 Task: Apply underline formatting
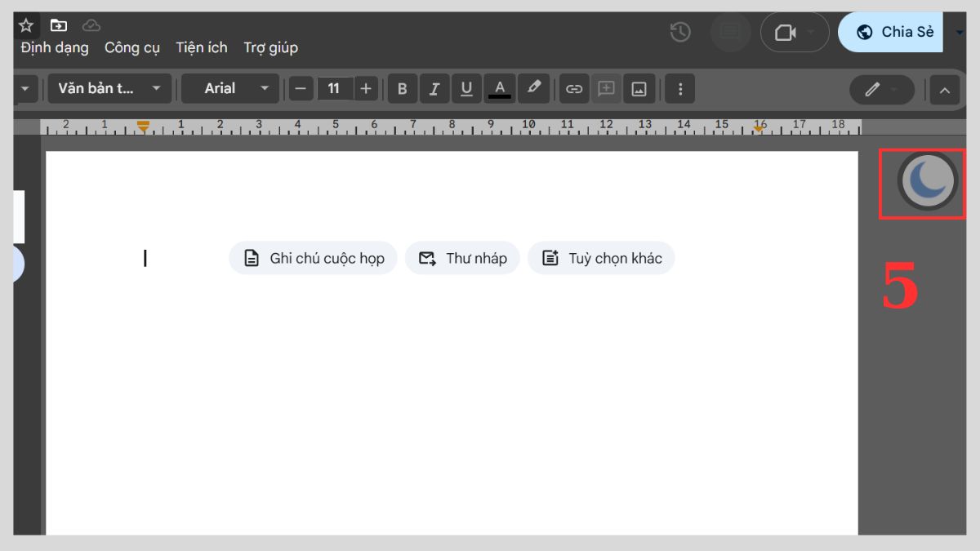(x=466, y=88)
